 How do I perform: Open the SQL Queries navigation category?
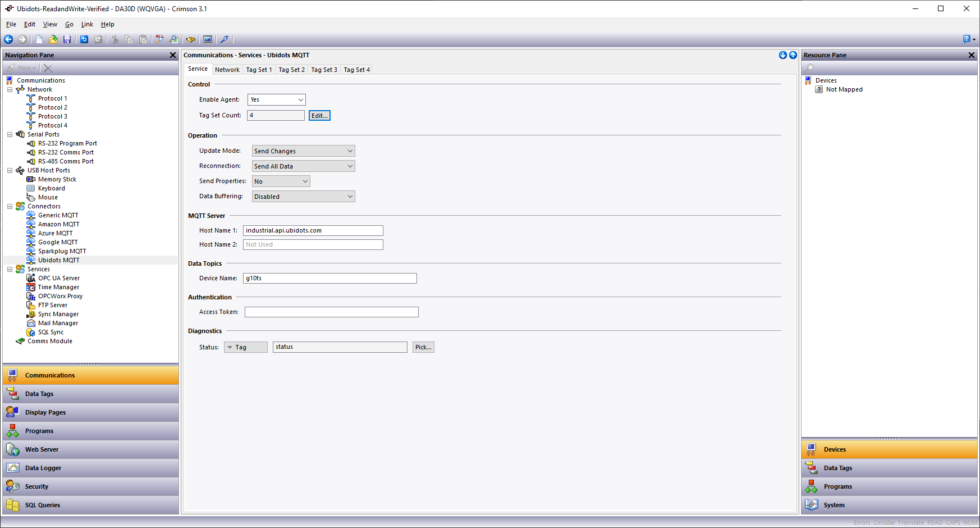(90, 505)
